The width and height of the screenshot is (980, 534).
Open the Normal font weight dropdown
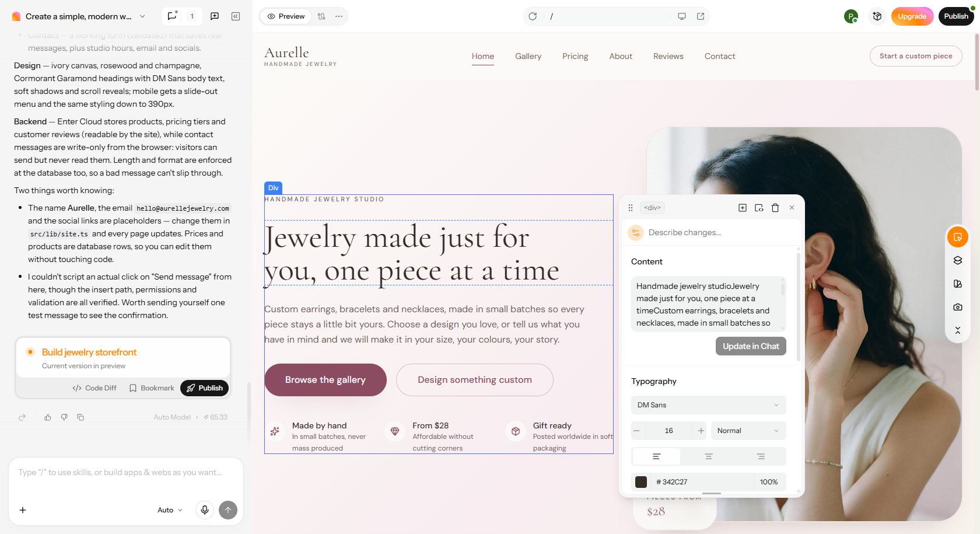point(748,431)
